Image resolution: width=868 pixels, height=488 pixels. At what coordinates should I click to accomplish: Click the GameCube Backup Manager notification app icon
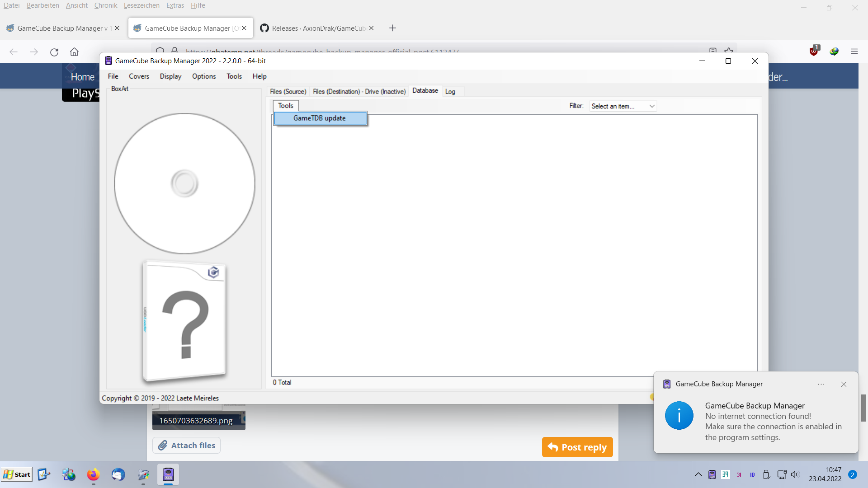pyautogui.click(x=667, y=384)
